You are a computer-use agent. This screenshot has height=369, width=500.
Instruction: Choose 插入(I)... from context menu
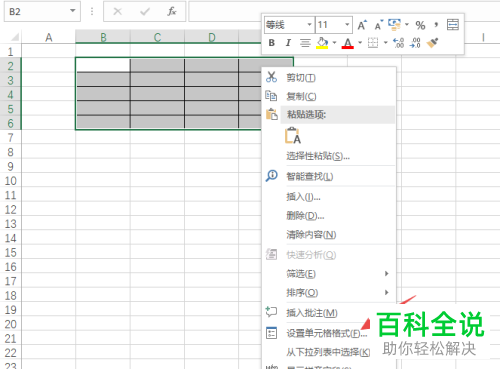329,197
